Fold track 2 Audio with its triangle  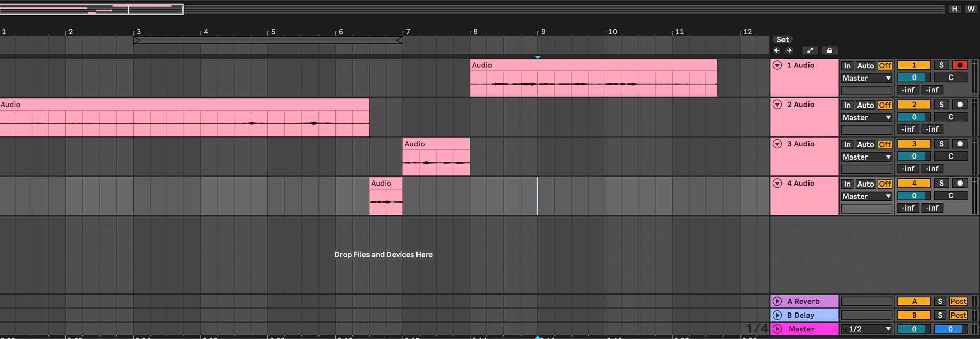(x=777, y=105)
